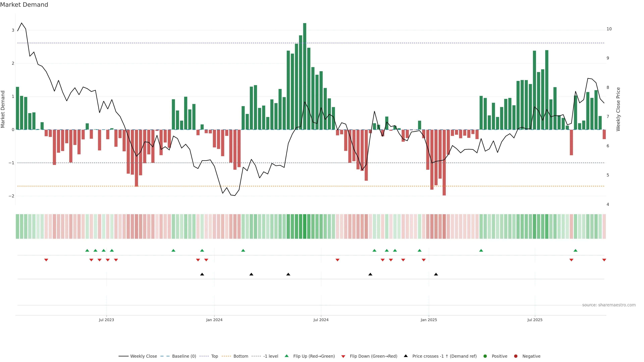Click the Market Demand chart title

point(24,5)
